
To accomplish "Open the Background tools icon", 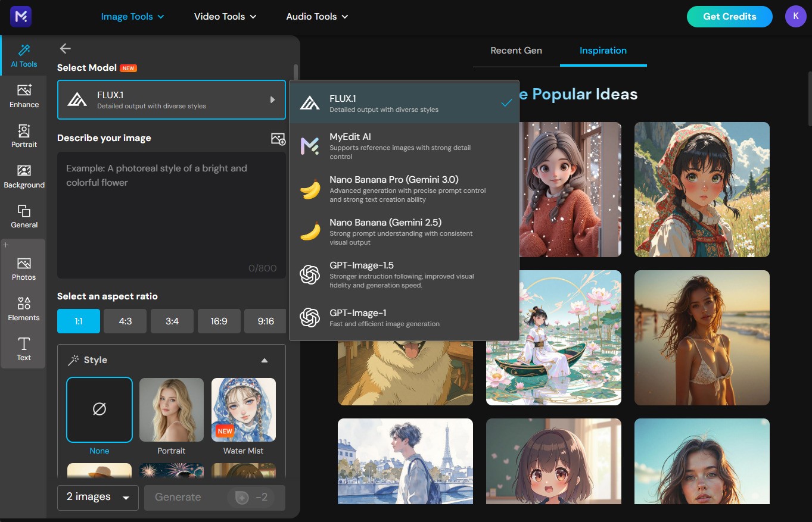I will pos(24,176).
